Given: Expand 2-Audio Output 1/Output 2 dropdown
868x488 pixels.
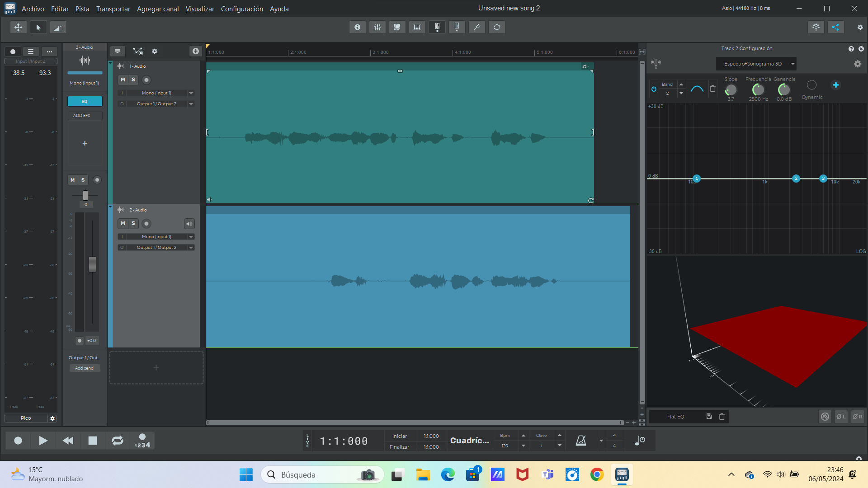Looking at the screenshot, I should [x=191, y=248].
